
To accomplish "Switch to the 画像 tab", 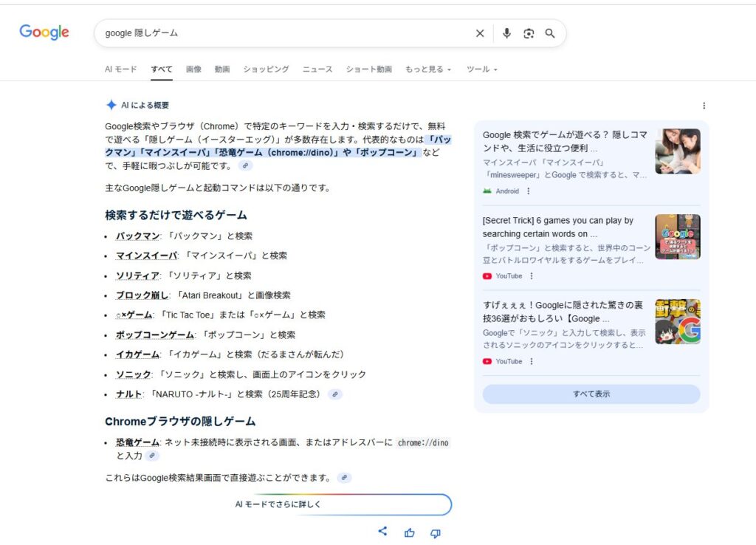I will (x=193, y=69).
